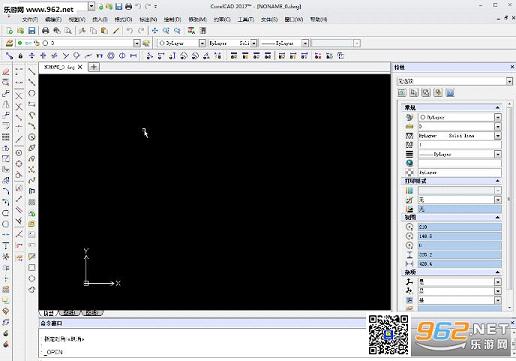Click the Redo arrow in standard toolbar
This screenshot has width=516, height=361.
click(141, 31)
